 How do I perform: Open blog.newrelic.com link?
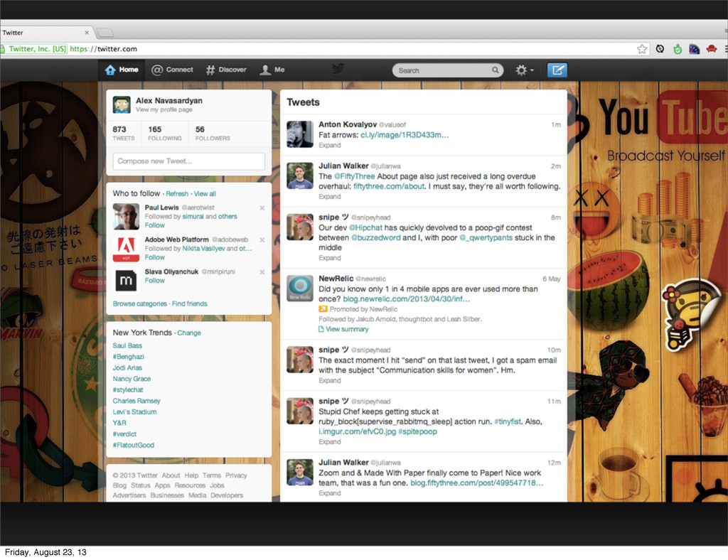(x=406, y=299)
